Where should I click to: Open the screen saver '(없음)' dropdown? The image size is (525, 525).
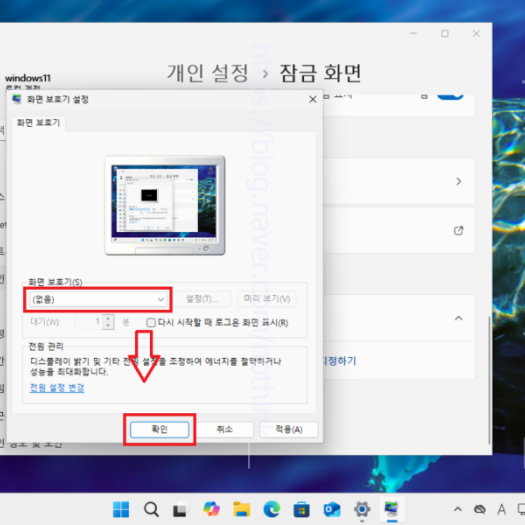point(98,299)
